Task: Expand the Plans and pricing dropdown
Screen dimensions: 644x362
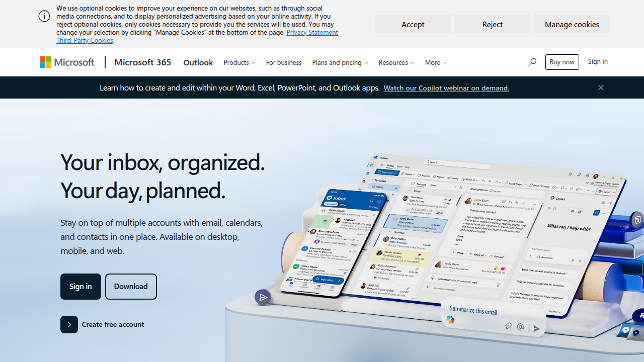Action: 340,62
